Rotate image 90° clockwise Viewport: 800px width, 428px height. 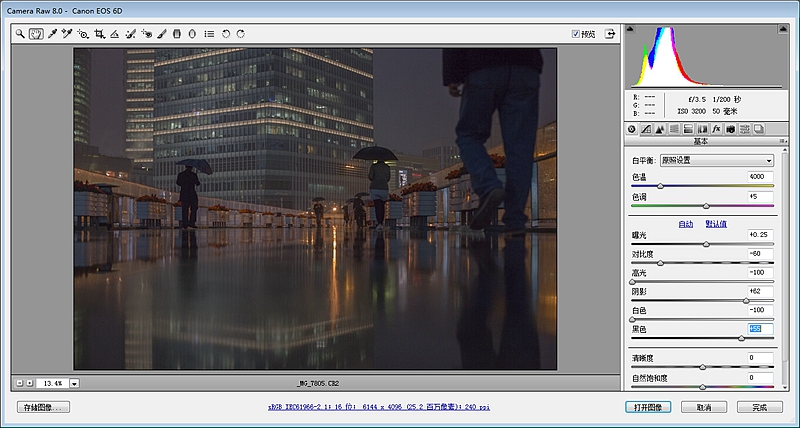241,34
